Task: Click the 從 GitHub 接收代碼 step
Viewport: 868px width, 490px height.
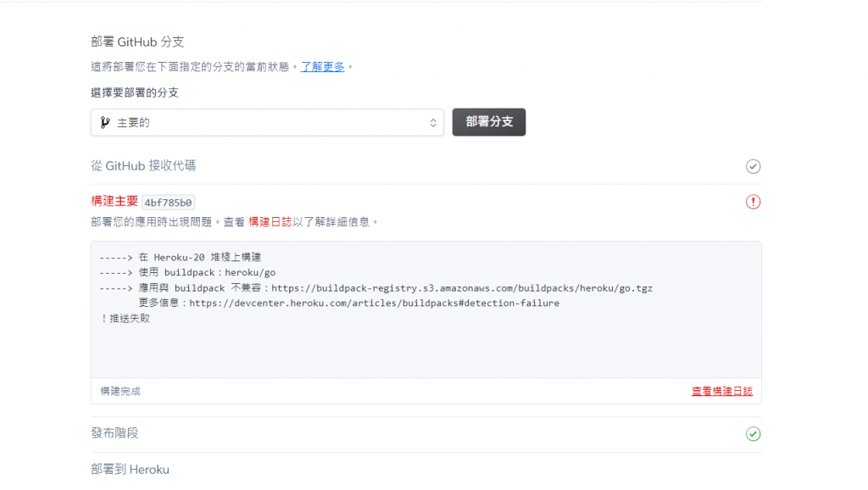Action: [x=143, y=165]
